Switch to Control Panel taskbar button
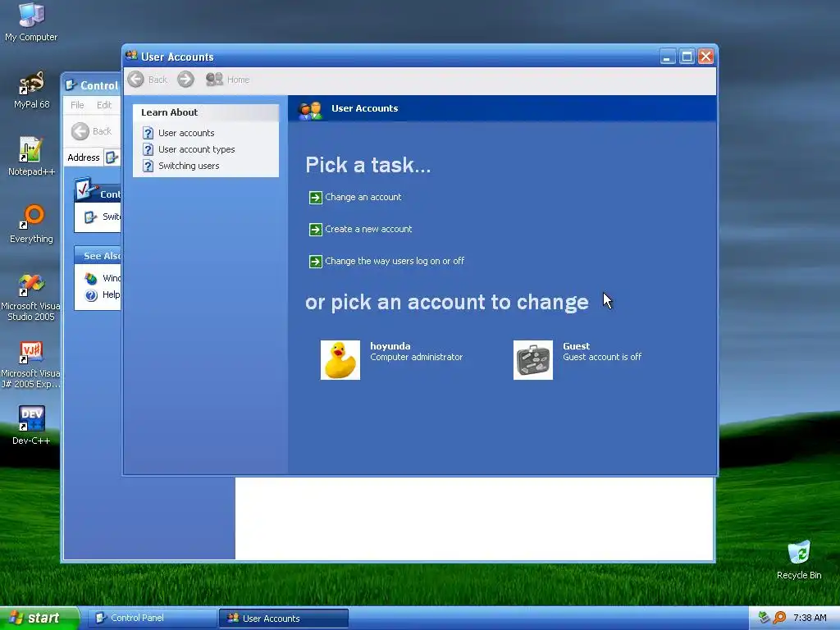Screen dimensions: 840x630 click(152, 619)
